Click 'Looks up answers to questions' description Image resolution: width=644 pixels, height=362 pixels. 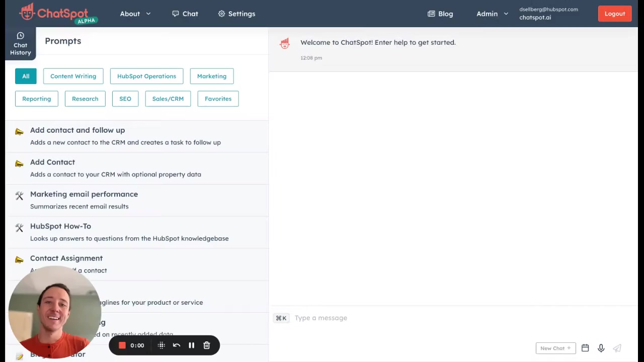129,238
